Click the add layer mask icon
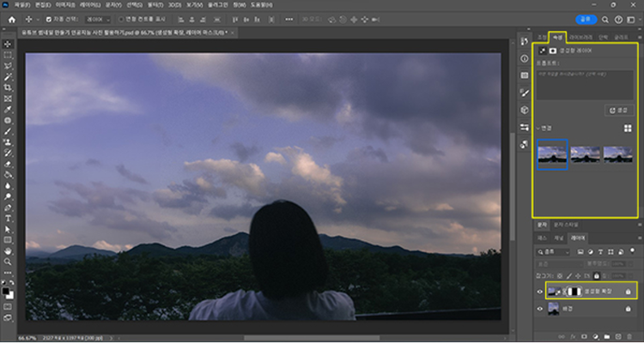 click(584, 336)
